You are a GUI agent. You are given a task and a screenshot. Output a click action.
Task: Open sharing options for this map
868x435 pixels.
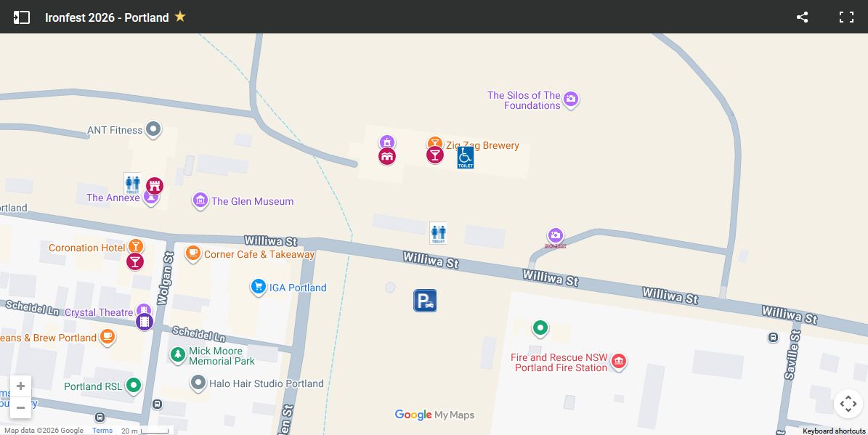[x=802, y=17]
